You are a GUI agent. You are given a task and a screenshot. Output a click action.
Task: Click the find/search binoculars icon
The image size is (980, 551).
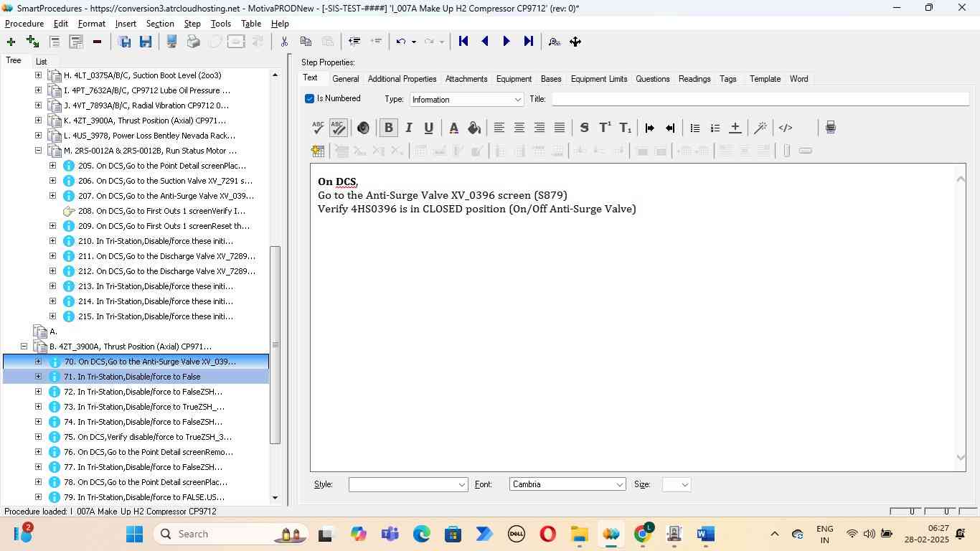554,42
